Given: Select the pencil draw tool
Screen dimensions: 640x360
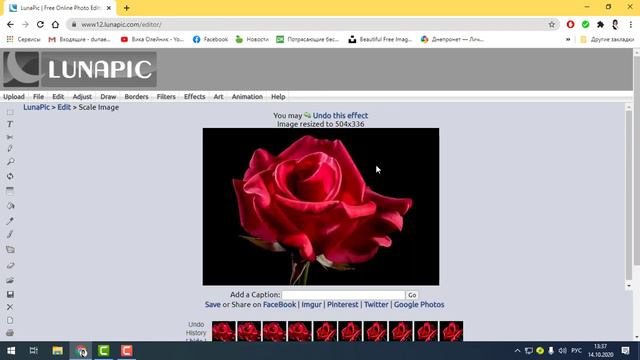Looking at the screenshot, I should click(10, 149).
